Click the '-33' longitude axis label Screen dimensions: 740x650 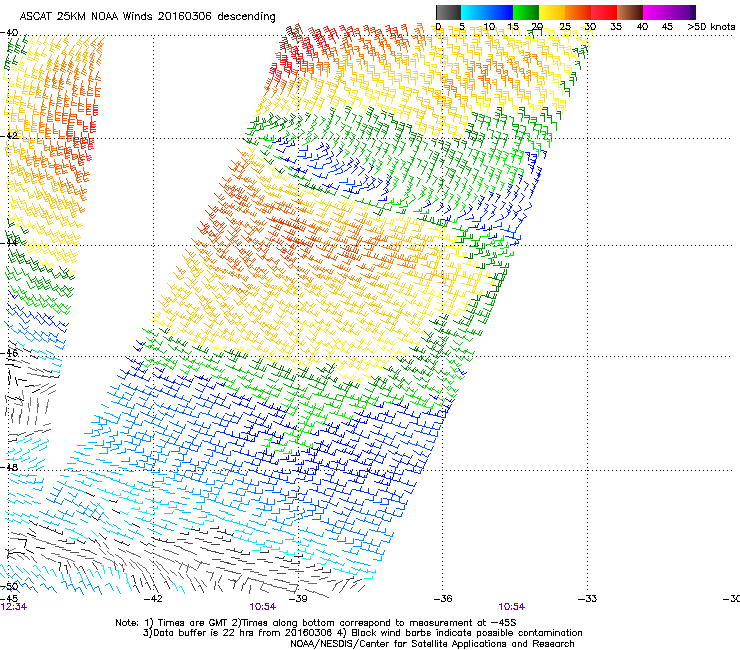pos(587,599)
